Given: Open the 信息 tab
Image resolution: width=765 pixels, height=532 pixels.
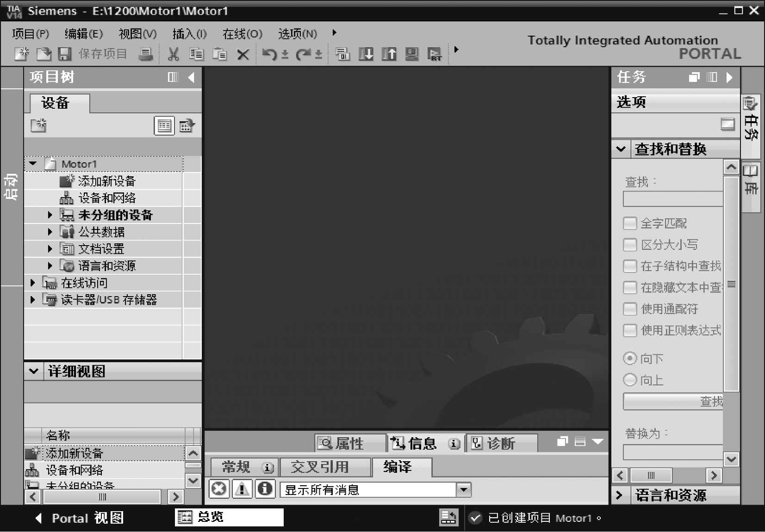Looking at the screenshot, I should 425,443.
